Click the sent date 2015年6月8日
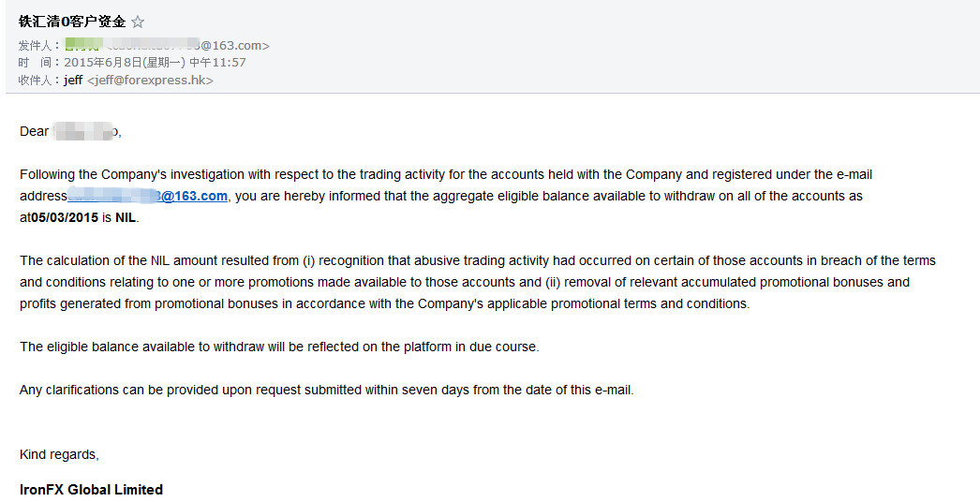The height and width of the screenshot is (502, 980). (103, 63)
